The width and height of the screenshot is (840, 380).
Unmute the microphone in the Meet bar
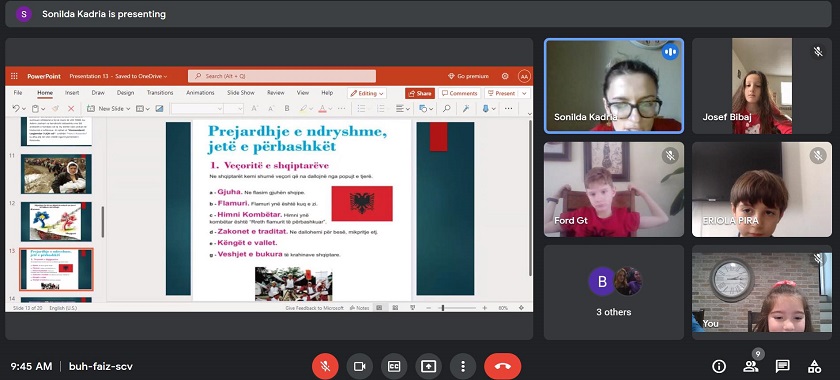325,366
